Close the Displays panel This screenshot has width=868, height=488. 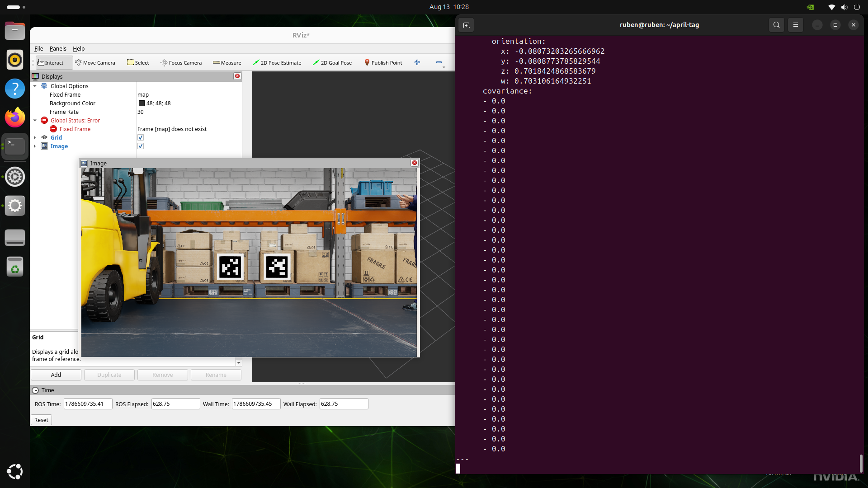pos(237,76)
